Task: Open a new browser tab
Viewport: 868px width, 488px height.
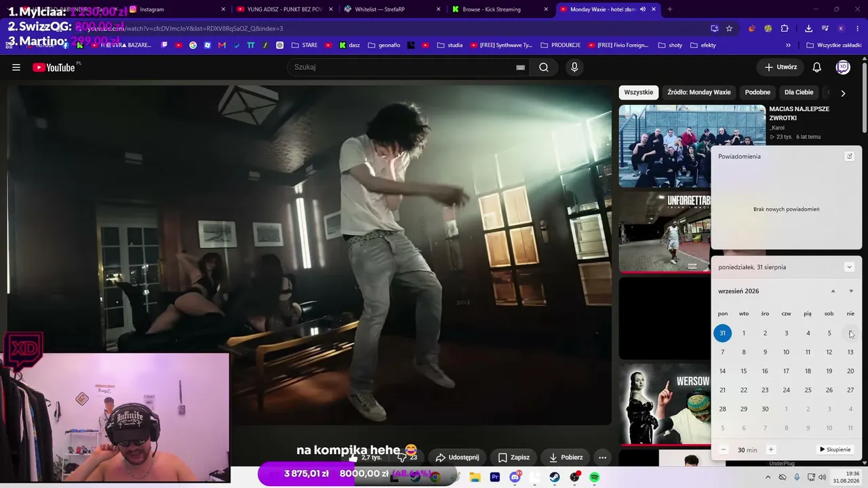Action: click(x=670, y=9)
